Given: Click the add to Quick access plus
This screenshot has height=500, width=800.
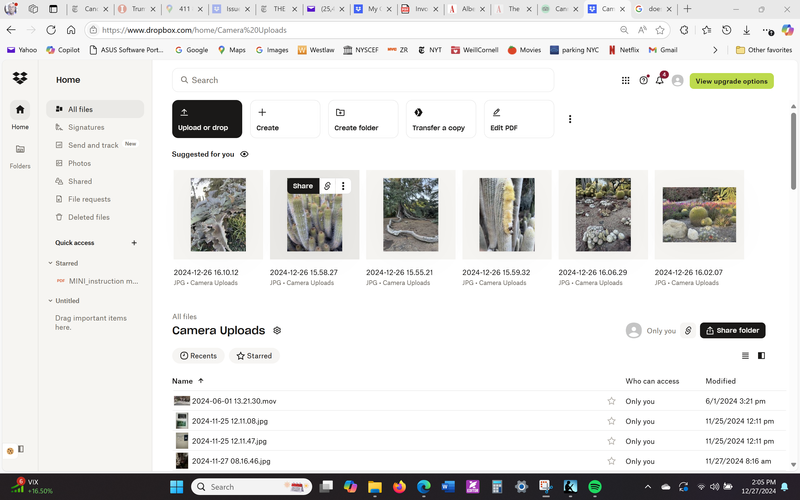Looking at the screenshot, I should (134, 243).
